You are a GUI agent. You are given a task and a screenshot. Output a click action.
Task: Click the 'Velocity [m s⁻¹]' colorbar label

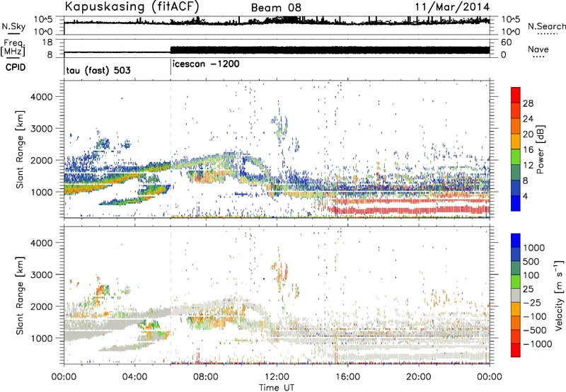[559, 295]
